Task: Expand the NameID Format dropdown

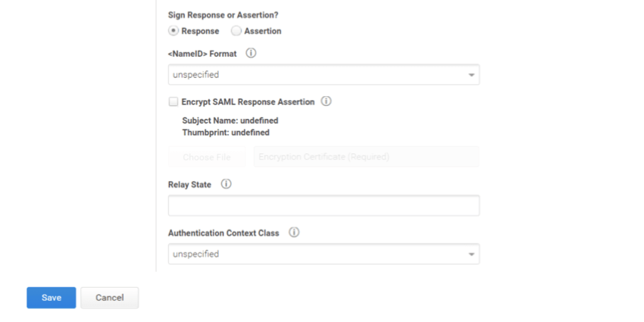Action: coord(324,75)
